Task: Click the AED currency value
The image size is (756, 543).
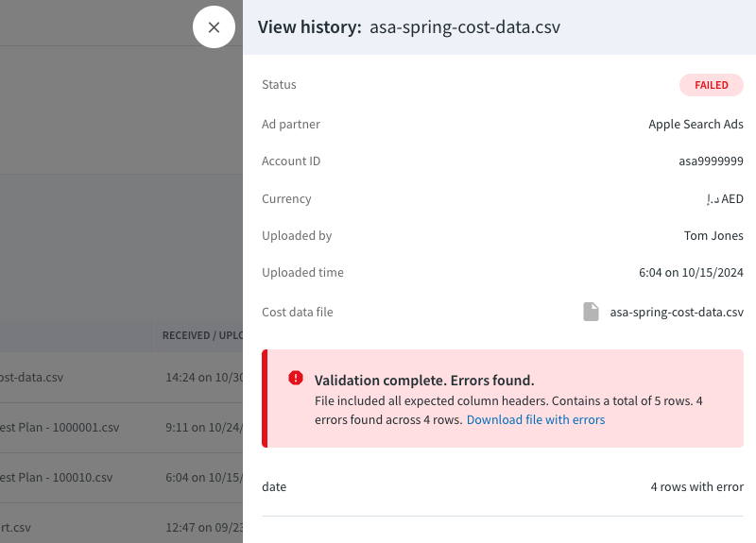Action: coord(725,198)
